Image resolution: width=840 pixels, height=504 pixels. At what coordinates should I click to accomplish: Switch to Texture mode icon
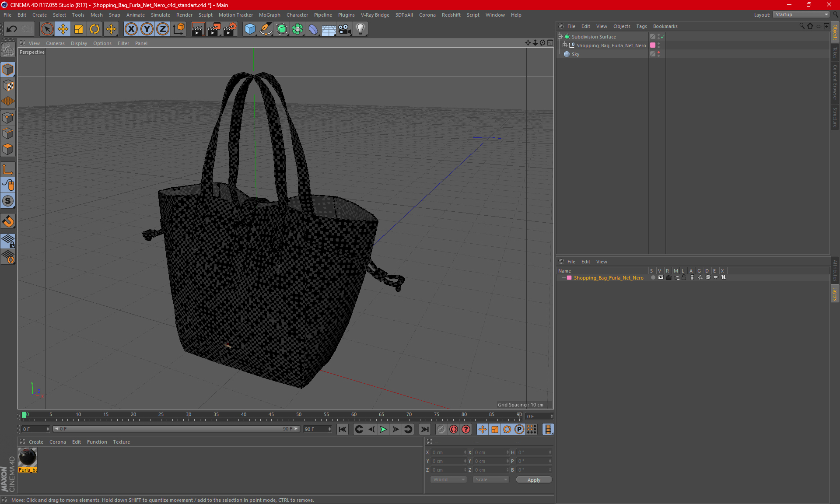point(8,86)
